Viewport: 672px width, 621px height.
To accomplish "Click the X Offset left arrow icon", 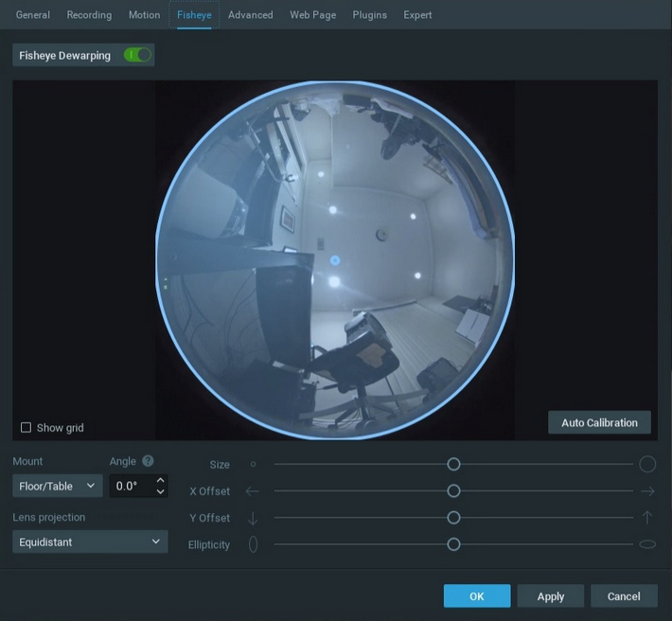I will pyautogui.click(x=253, y=491).
